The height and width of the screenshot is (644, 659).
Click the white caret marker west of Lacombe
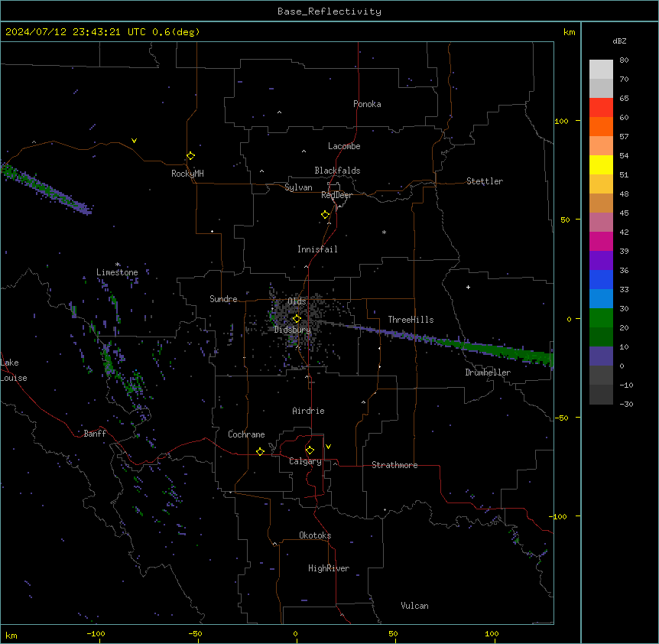pos(304,151)
